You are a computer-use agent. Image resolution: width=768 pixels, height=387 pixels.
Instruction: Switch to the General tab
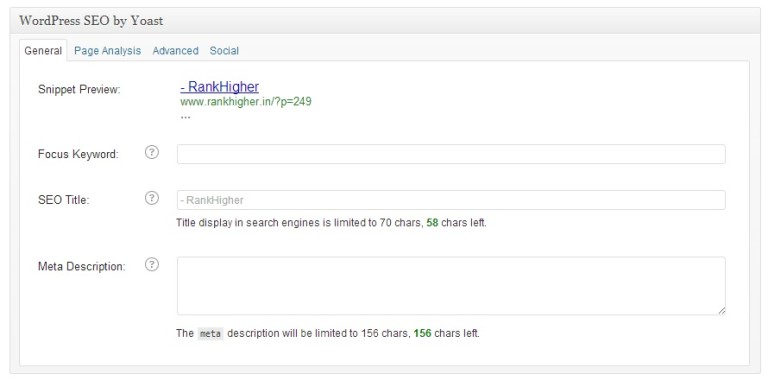[x=43, y=50]
